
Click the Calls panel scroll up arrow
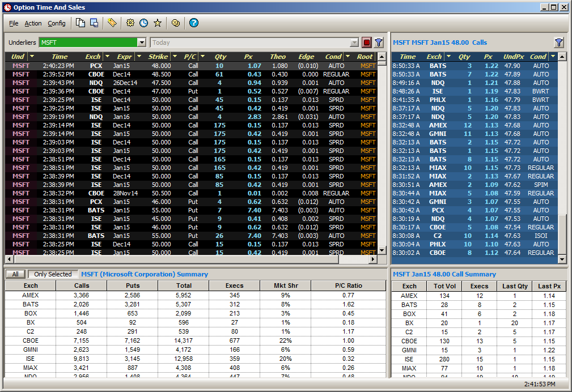562,57
